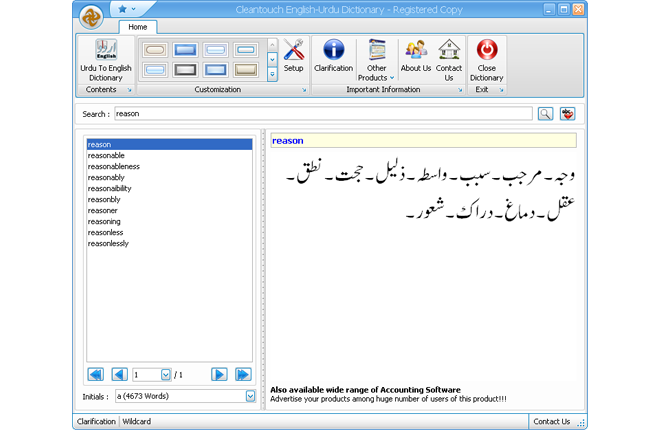660x440 pixels.
Task: Expand Important Information group launcher
Action: [x=460, y=90]
